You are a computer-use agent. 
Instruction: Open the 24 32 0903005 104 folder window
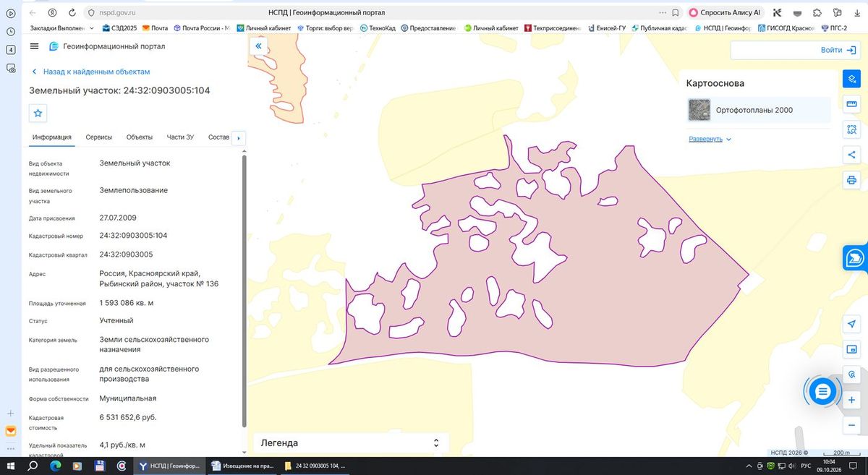point(315,466)
